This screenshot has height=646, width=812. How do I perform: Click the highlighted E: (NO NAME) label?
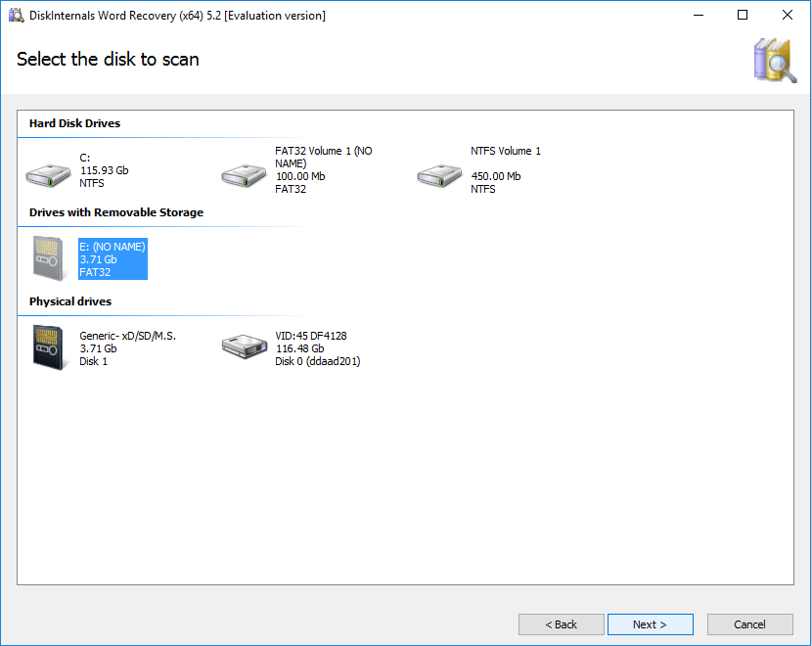(x=112, y=259)
